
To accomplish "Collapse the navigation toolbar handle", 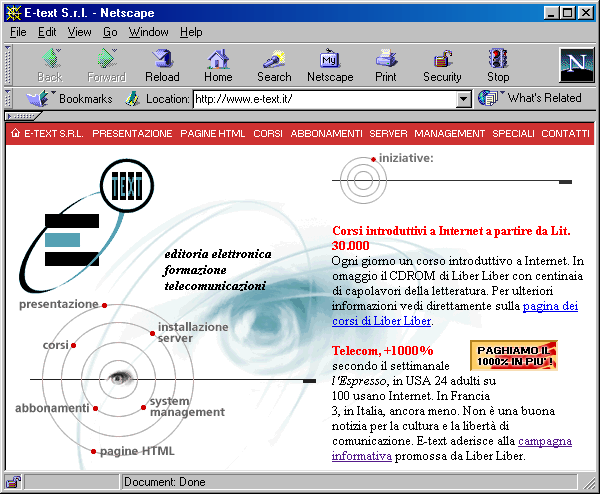I will 8,65.
